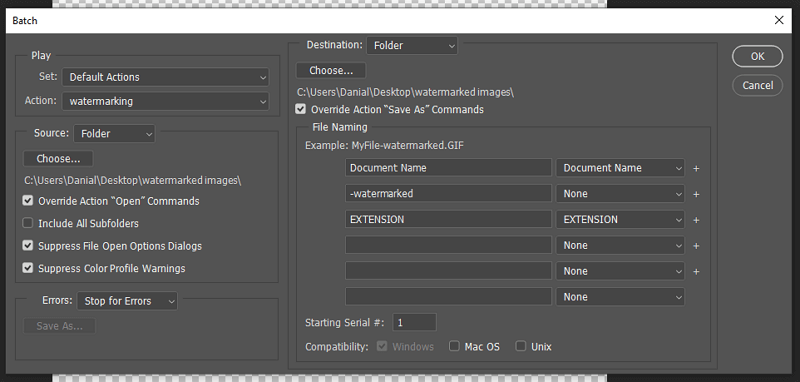Click the -watermarked file naming text field
Viewport: 800px width, 382px height.
(448, 194)
